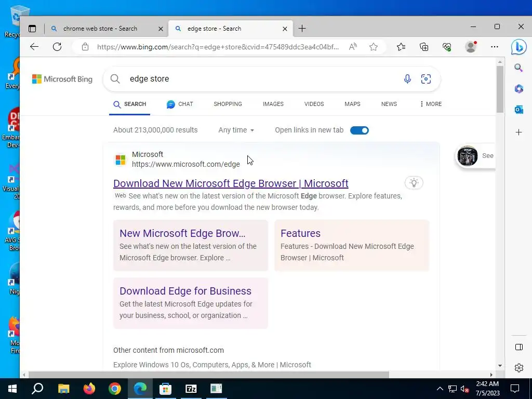Expand the Any time filter dropdown

[x=236, y=130]
